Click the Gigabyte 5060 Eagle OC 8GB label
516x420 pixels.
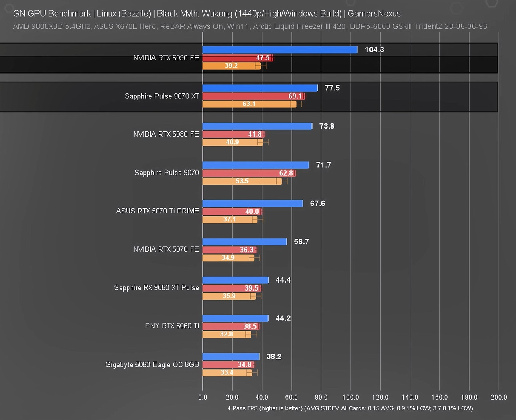pos(152,364)
